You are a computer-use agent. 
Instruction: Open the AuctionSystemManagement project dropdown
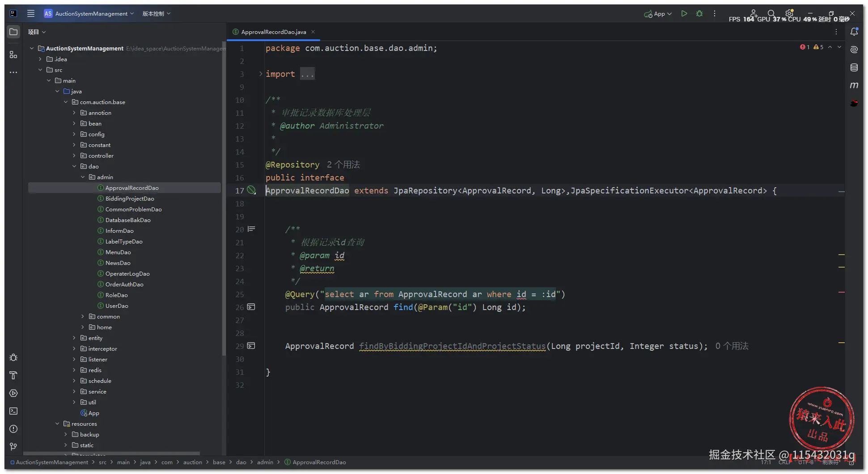point(89,13)
